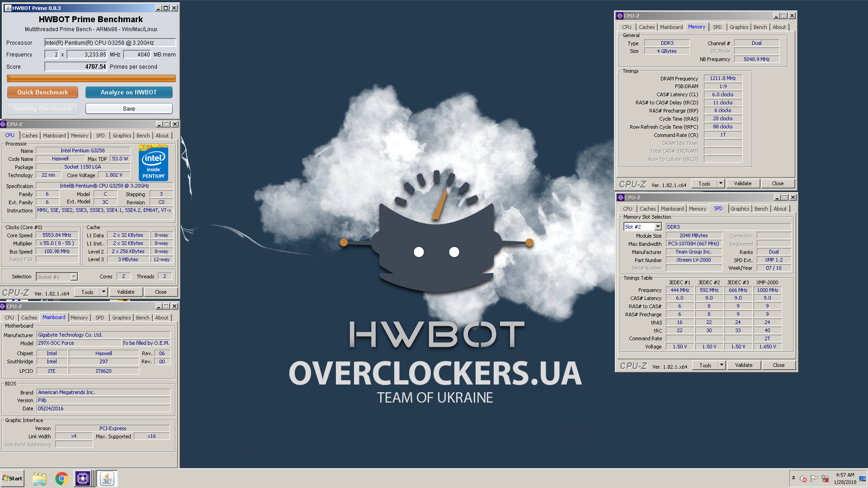868x488 pixels.
Task: Click Close button in the CPU tab window
Action: pyautogui.click(x=160, y=292)
